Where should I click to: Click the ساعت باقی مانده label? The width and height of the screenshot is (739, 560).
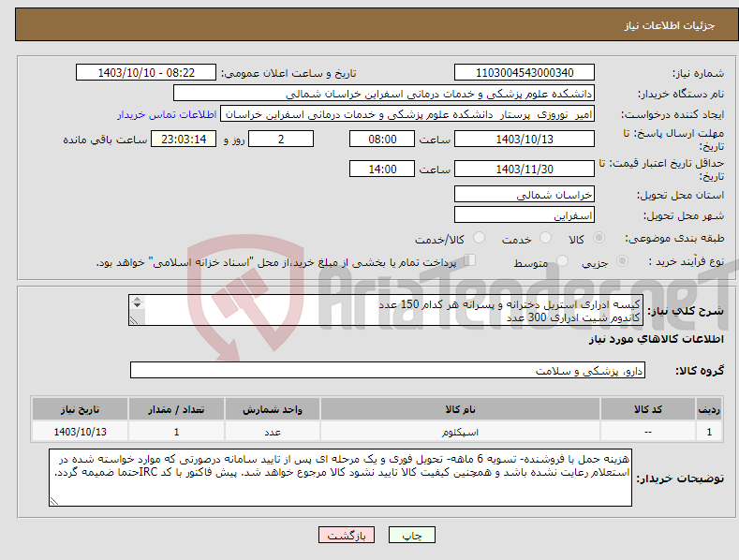(105, 140)
